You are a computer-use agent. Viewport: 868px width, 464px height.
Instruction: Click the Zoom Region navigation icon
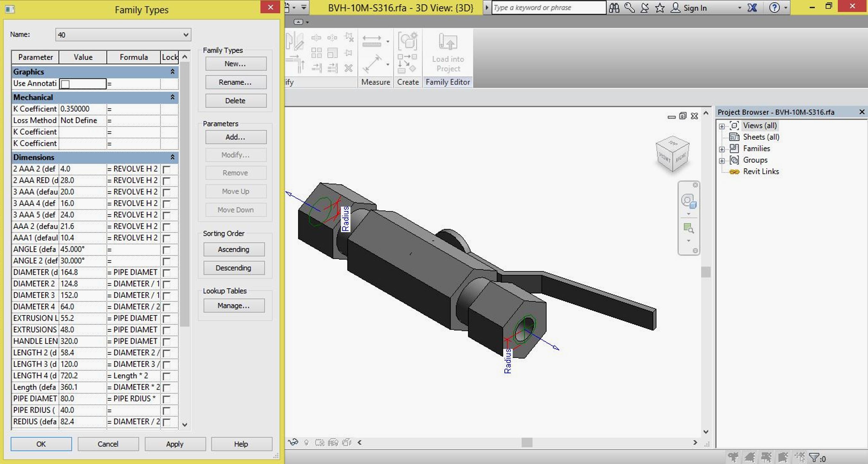tap(689, 228)
